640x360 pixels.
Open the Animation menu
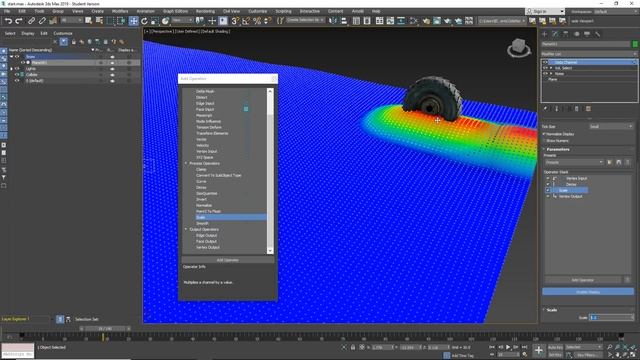[145, 11]
